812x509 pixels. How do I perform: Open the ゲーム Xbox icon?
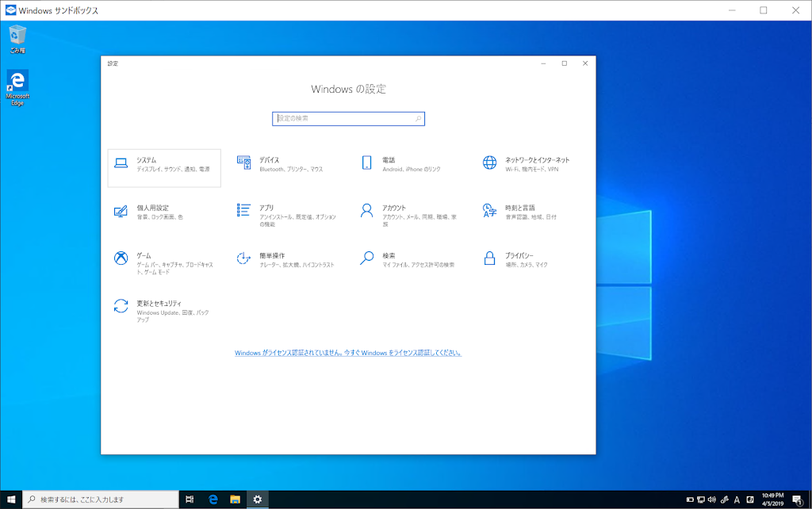click(121, 258)
